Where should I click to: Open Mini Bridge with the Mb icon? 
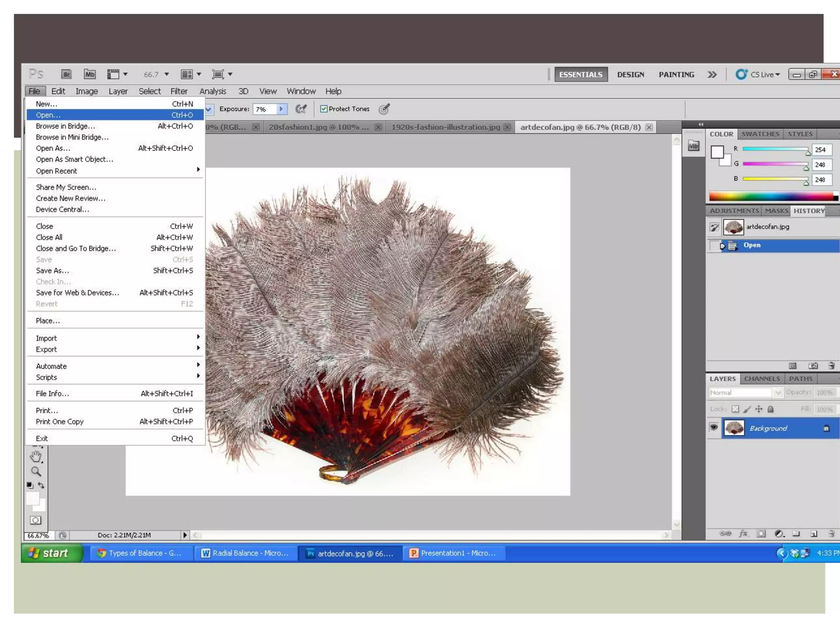[89, 74]
